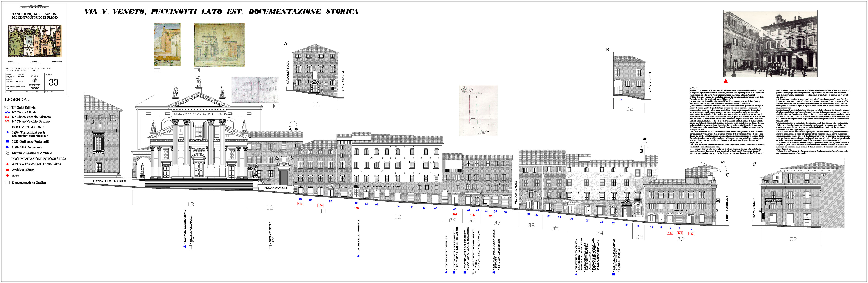Open the faded perspective sketch thumbnail
868x283 pixels.
tap(255, 90)
